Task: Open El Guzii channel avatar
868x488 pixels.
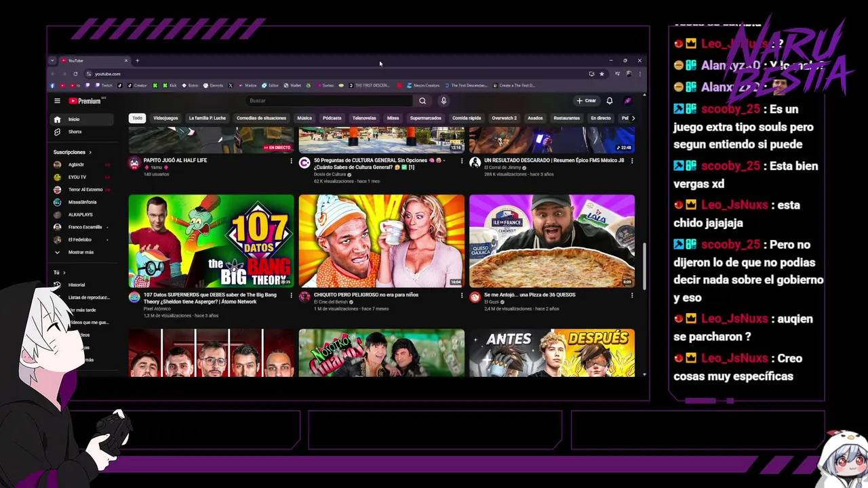Action: 475,297
